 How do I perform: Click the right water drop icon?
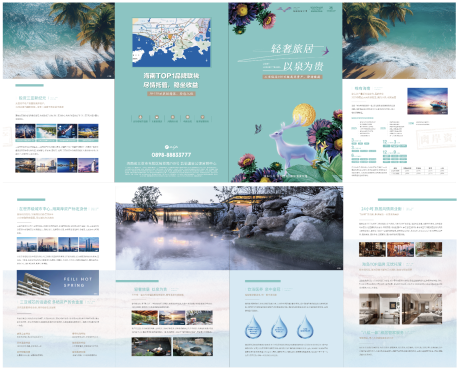[x=305, y=327]
